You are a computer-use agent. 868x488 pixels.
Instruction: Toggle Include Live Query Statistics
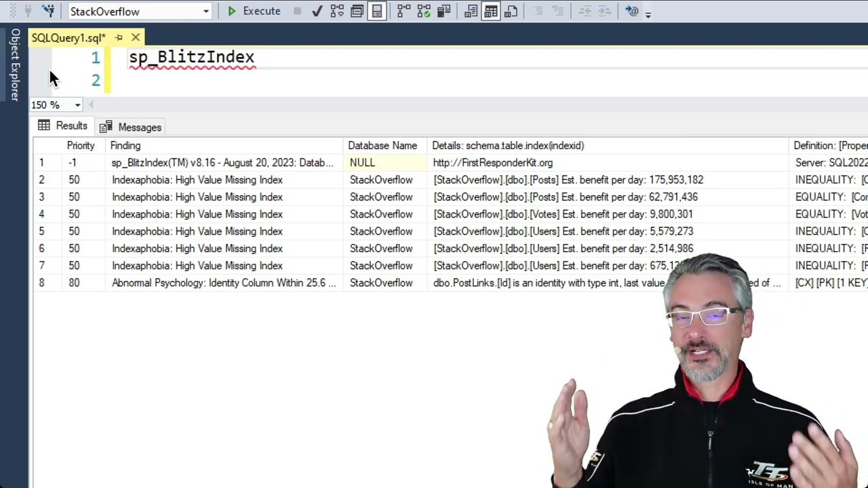coord(425,11)
